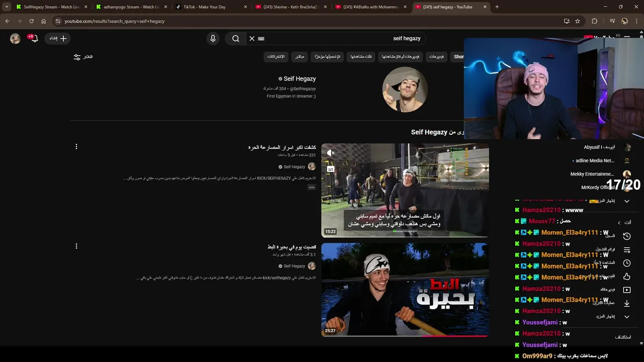Focus the browser address bar URL
644x362 pixels.
115,21
